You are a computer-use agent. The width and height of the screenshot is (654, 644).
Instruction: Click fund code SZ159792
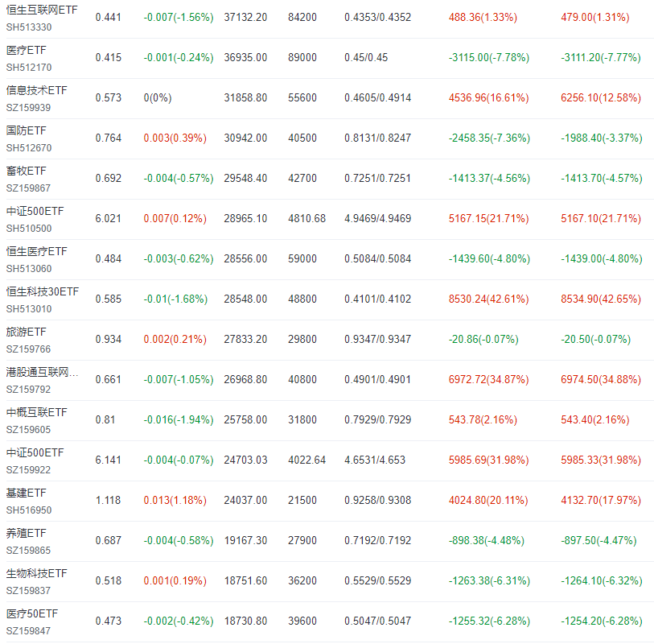click(28, 390)
